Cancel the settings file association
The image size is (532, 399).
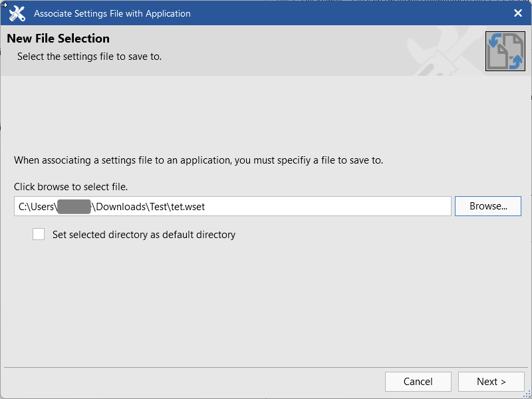click(418, 382)
